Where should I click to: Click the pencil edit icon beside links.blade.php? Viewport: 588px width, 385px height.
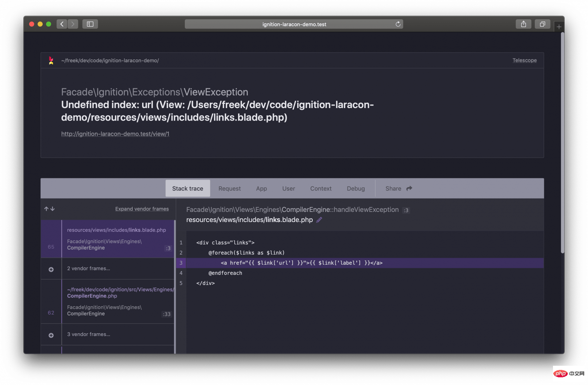319,220
